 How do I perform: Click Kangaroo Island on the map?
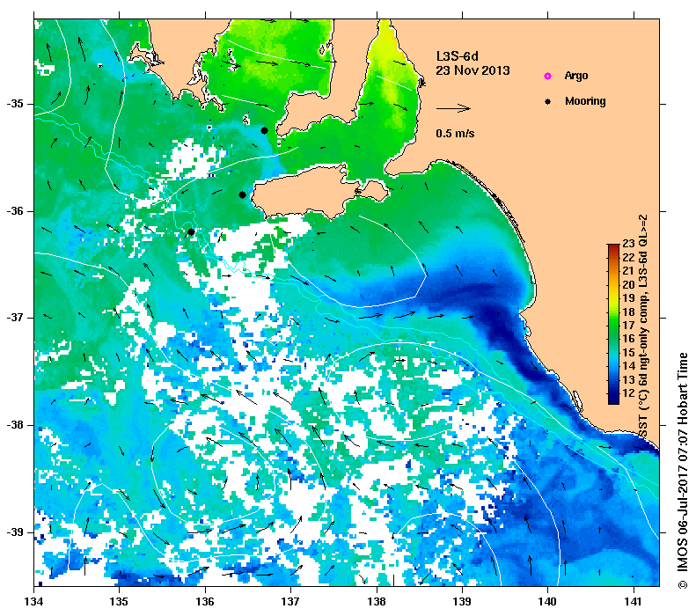click(x=306, y=193)
